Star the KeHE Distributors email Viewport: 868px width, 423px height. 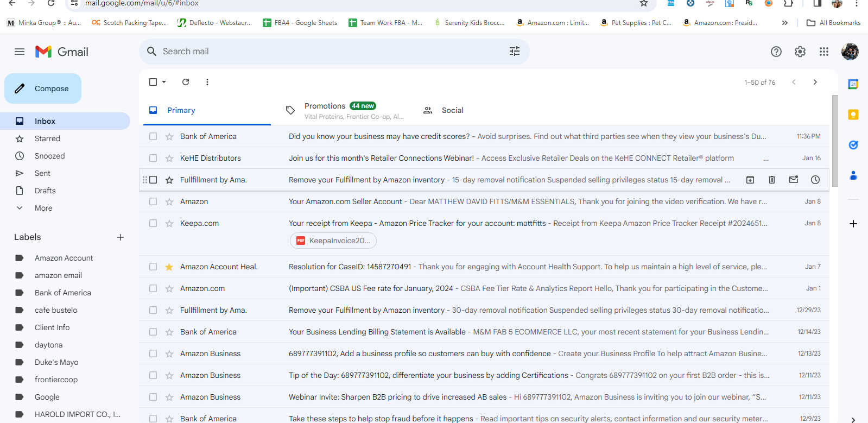point(169,158)
